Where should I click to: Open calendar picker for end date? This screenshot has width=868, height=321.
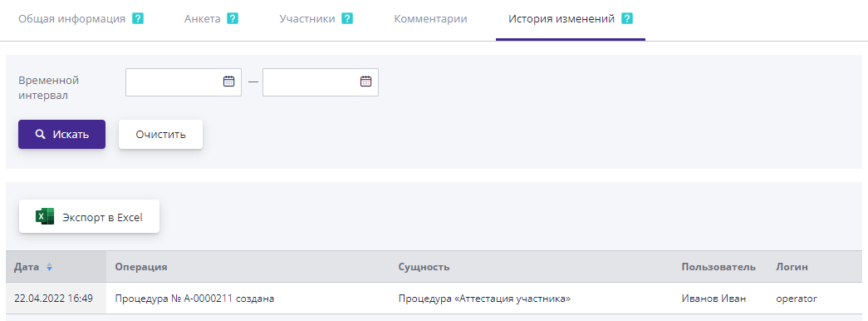[366, 81]
